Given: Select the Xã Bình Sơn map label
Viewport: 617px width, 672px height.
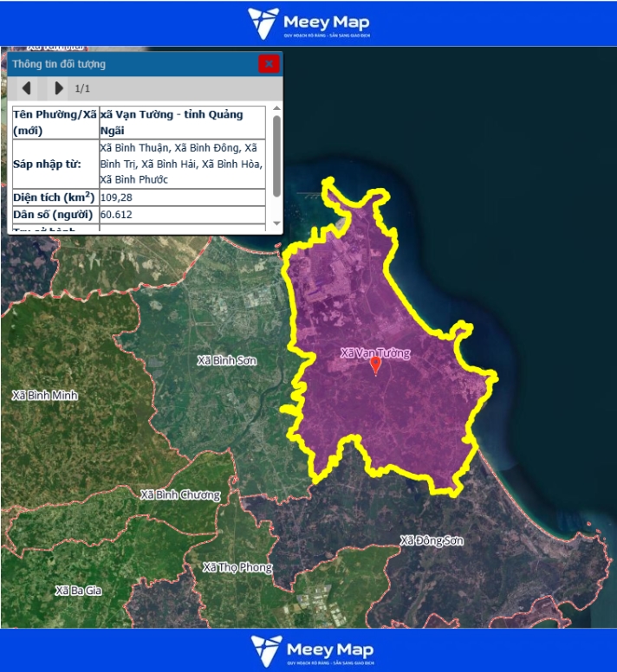Looking at the screenshot, I should pyautogui.click(x=227, y=360).
